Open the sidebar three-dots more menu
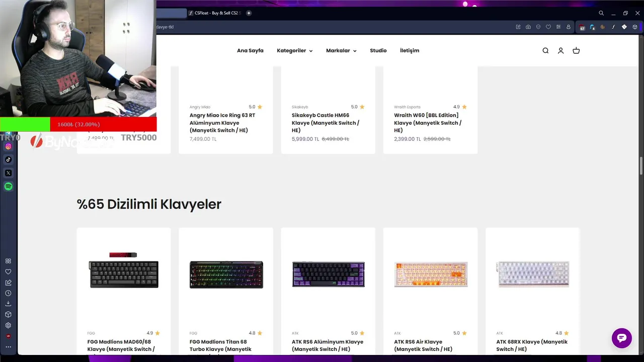This screenshot has width=644, height=362. (8, 347)
